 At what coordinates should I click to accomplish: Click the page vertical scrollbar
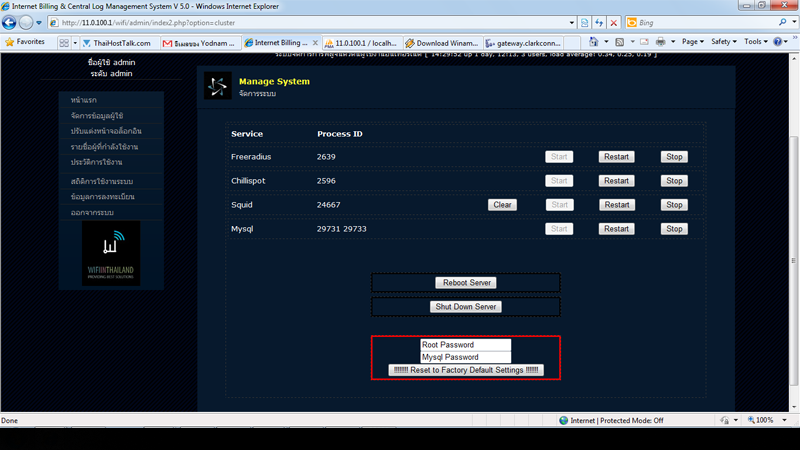click(x=794, y=260)
